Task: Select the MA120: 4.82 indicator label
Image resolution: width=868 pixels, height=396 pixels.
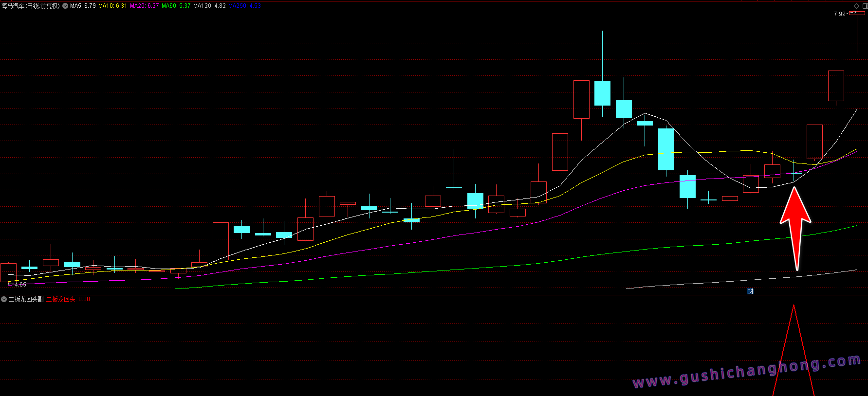Action: click(x=209, y=6)
